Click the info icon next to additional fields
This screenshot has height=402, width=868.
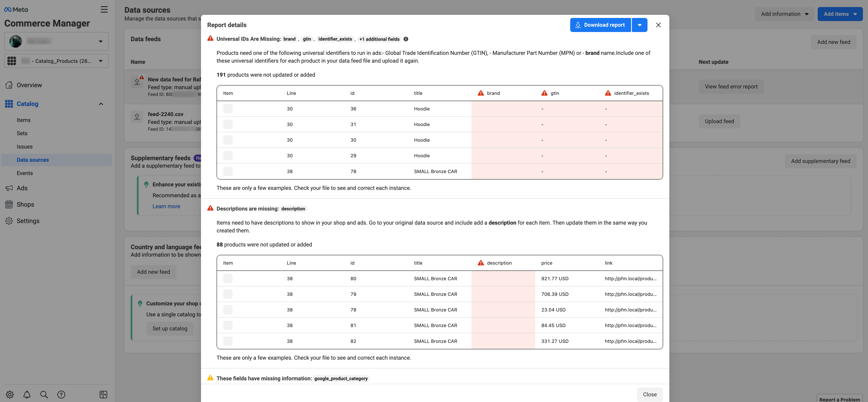coord(406,39)
